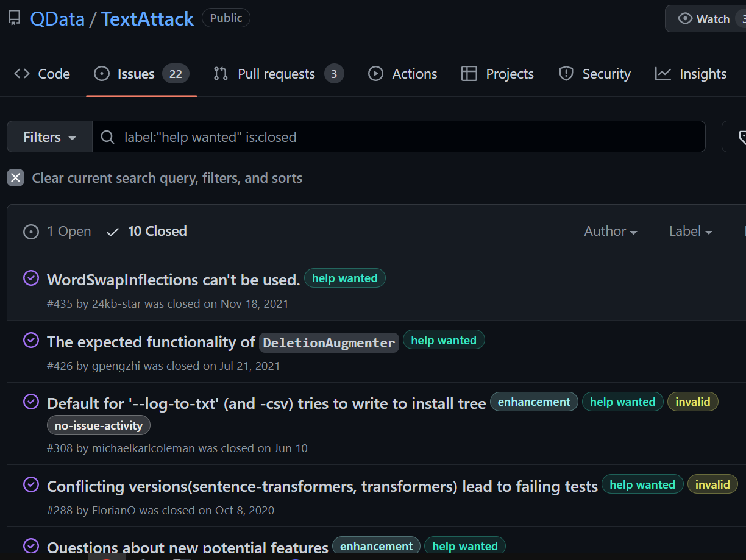Viewport: 746px width, 560px height.
Task: Open the Security tab
Action: [x=595, y=74]
